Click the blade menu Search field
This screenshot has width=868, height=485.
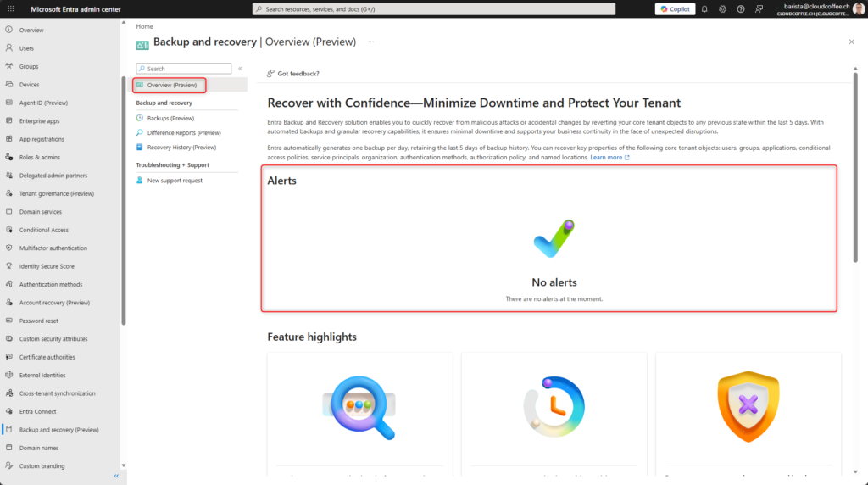tap(184, 69)
